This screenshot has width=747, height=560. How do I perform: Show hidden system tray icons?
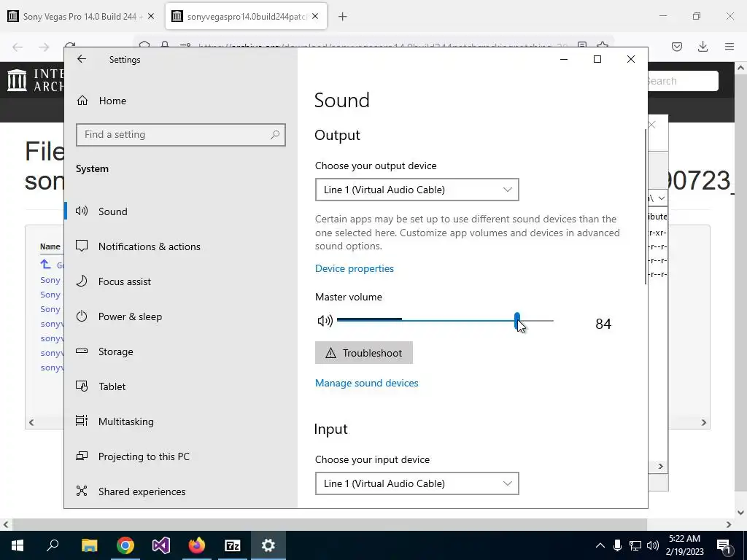[x=600, y=545]
